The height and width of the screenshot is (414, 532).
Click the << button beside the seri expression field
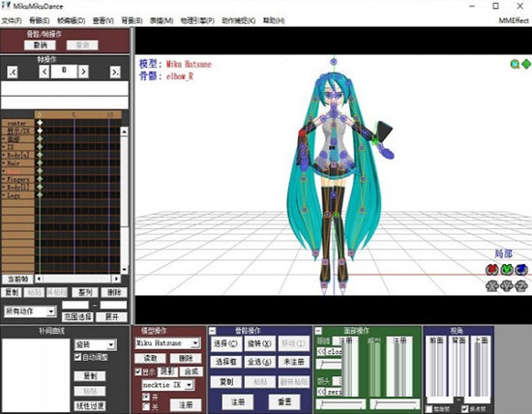(321, 393)
